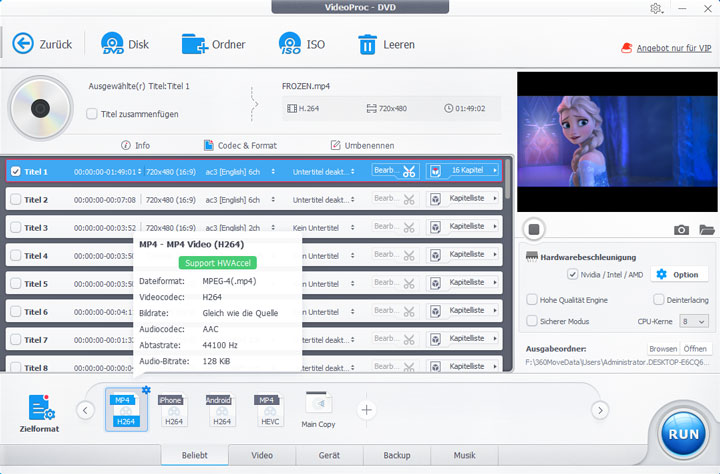Image resolution: width=720 pixels, height=474 pixels.
Task: Toggle Titel zusammenfügen checkbox
Action: coord(92,113)
